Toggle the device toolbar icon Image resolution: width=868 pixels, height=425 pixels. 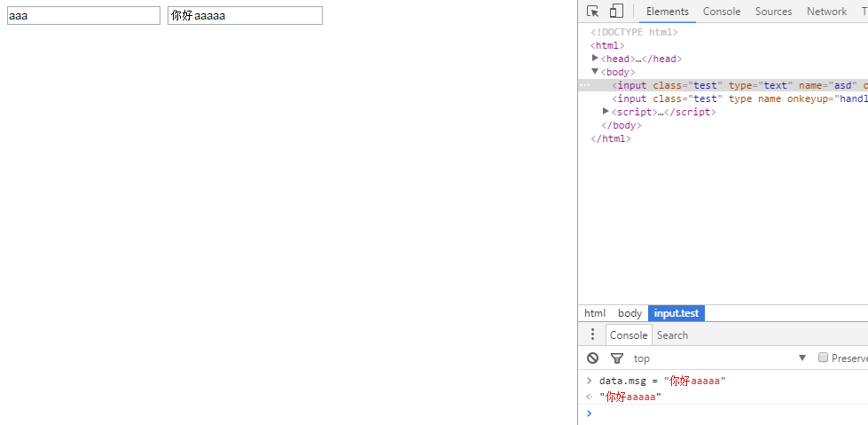click(616, 11)
